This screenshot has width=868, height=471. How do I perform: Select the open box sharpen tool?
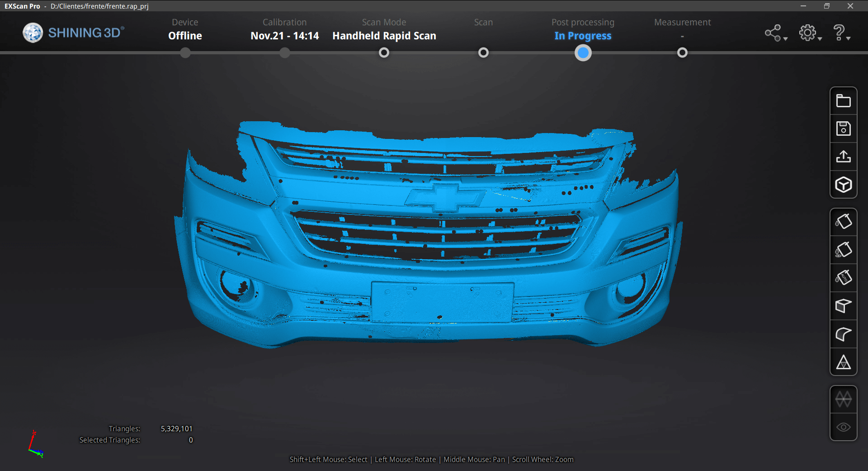coord(843,306)
